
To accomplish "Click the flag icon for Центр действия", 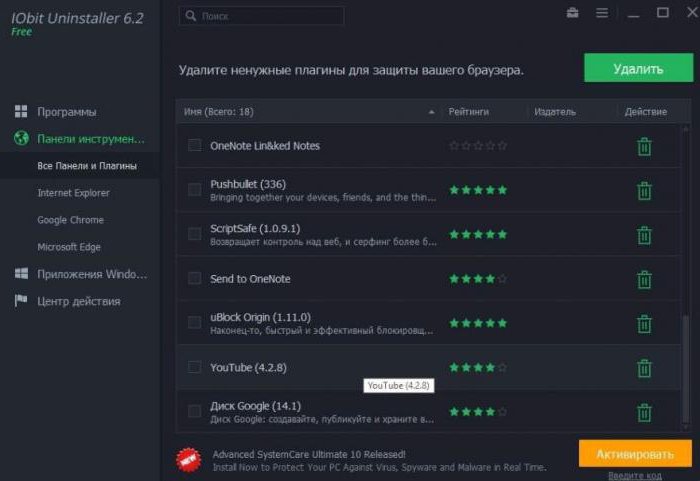I will 21,301.
